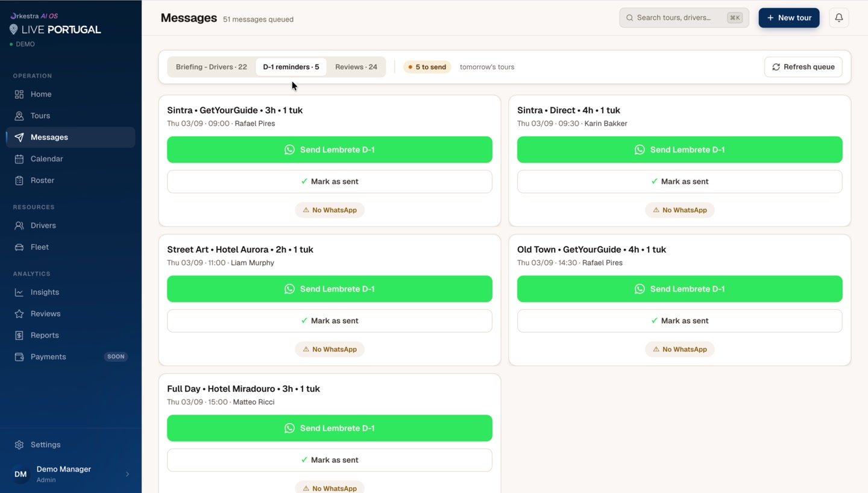This screenshot has height=493, width=868.
Task: Select the D-1 reminders tab
Action: coord(291,67)
